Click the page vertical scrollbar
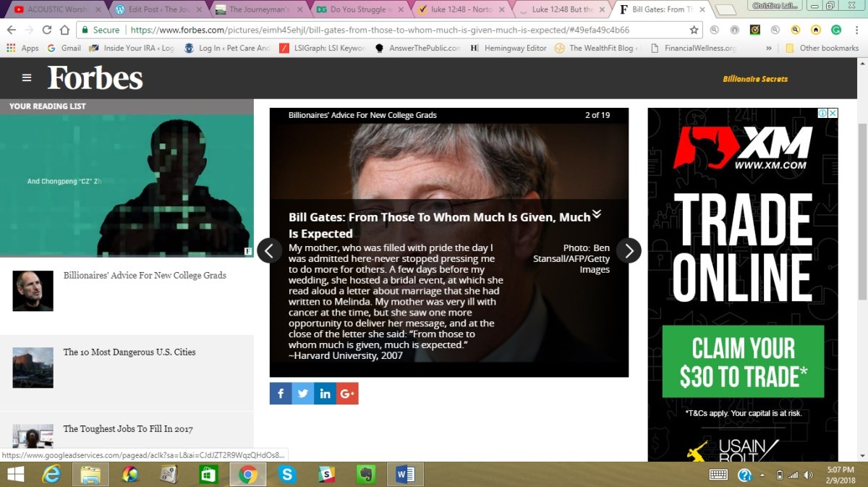Viewport: 868px width, 487px height. point(861,217)
